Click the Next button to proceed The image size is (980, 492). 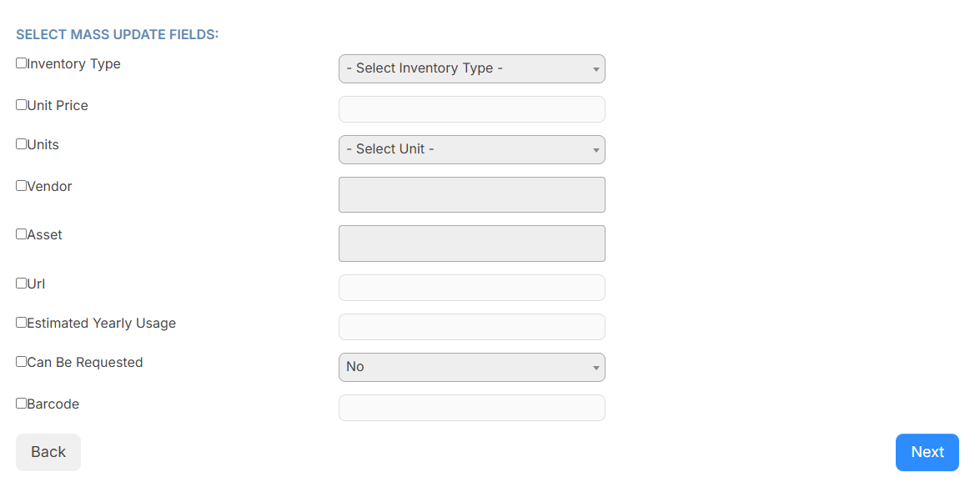927,452
